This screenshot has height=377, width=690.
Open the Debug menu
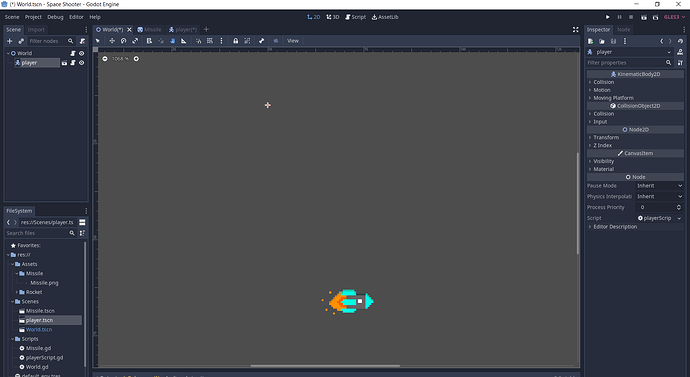coord(55,17)
